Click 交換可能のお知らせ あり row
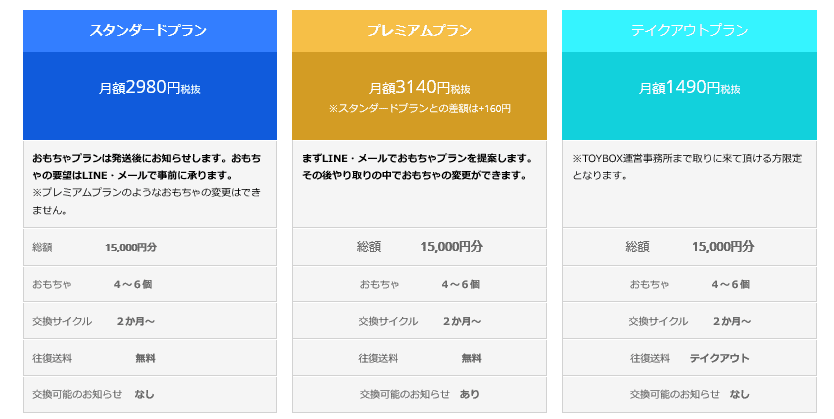Image resolution: width=834 pixels, height=419 pixels. (419, 395)
